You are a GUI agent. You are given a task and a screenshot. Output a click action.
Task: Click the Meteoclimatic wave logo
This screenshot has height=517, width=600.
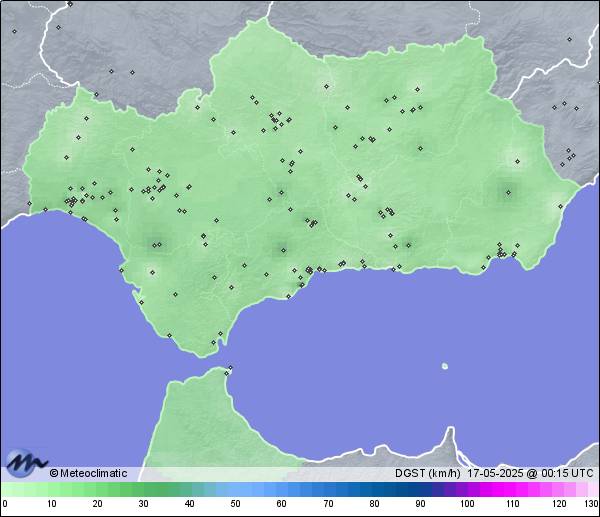coord(26,463)
